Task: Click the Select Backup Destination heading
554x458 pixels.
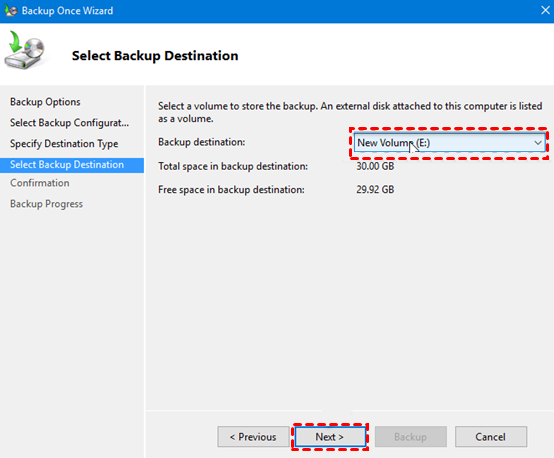Action: tap(155, 56)
